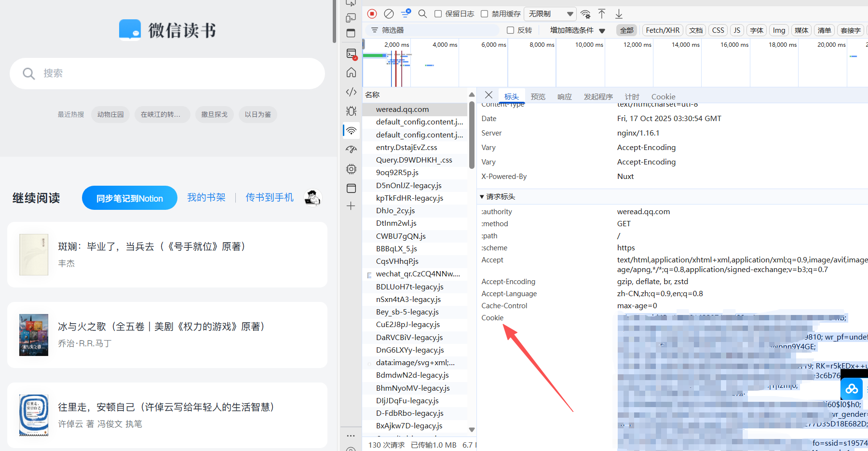Image resolution: width=868 pixels, height=451 pixels.
Task: Open network search magnifier in DevTools
Action: (x=422, y=14)
